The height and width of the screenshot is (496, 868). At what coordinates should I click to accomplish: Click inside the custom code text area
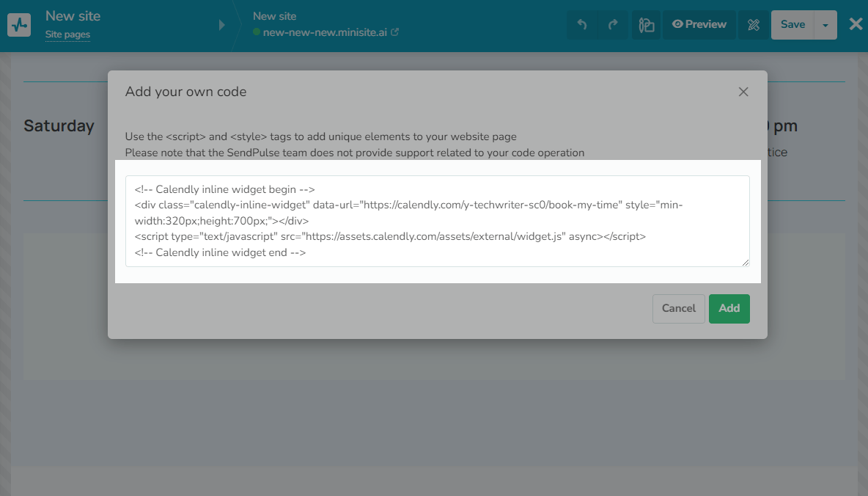click(x=437, y=221)
